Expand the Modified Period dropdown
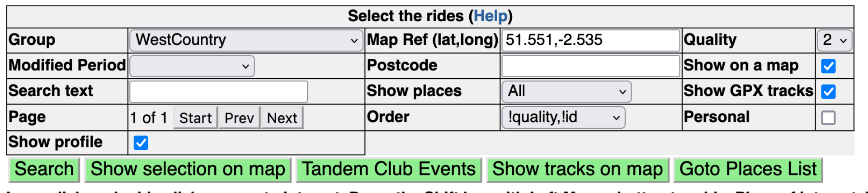868x193 pixels. (x=192, y=66)
